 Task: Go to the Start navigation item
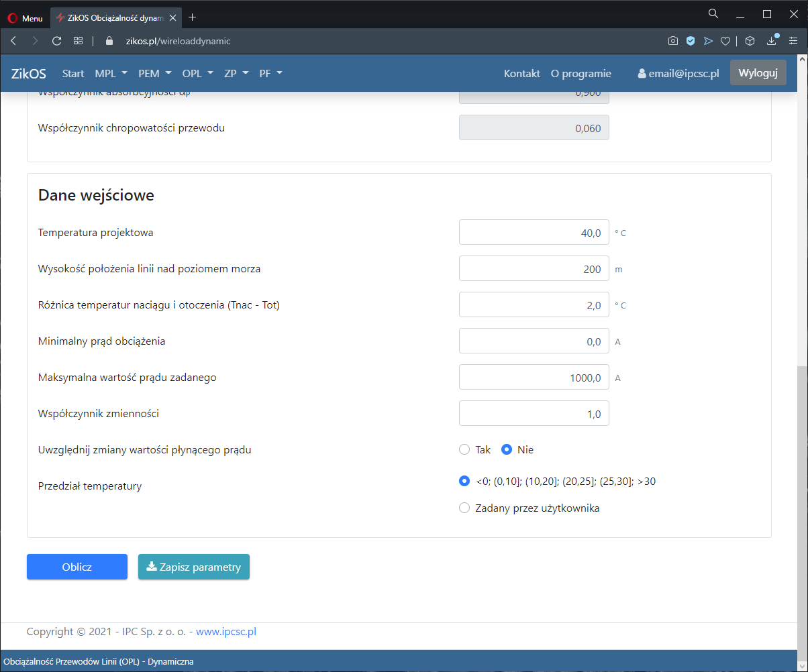coord(73,73)
